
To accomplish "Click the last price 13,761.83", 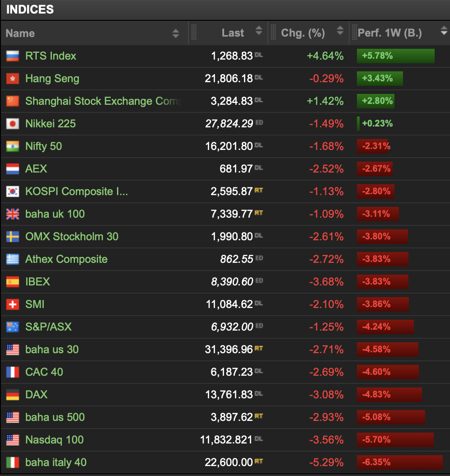I will coord(229,394).
